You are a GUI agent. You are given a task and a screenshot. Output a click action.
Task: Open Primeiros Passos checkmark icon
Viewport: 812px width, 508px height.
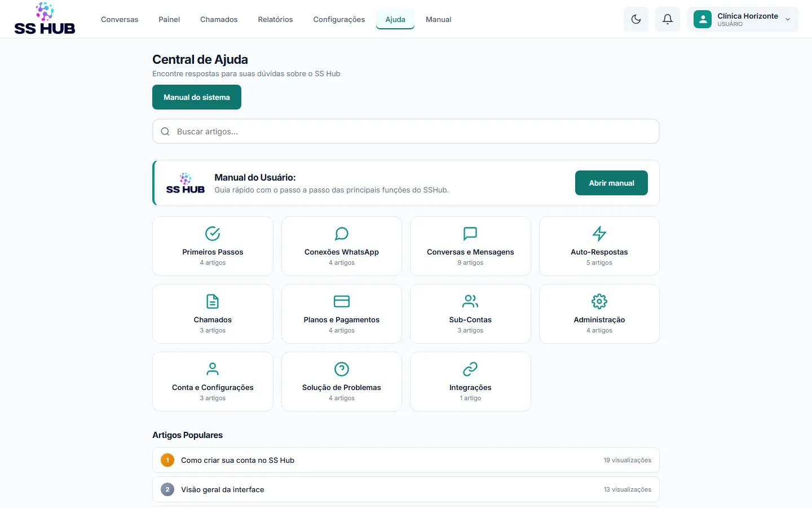click(x=213, y=234)
